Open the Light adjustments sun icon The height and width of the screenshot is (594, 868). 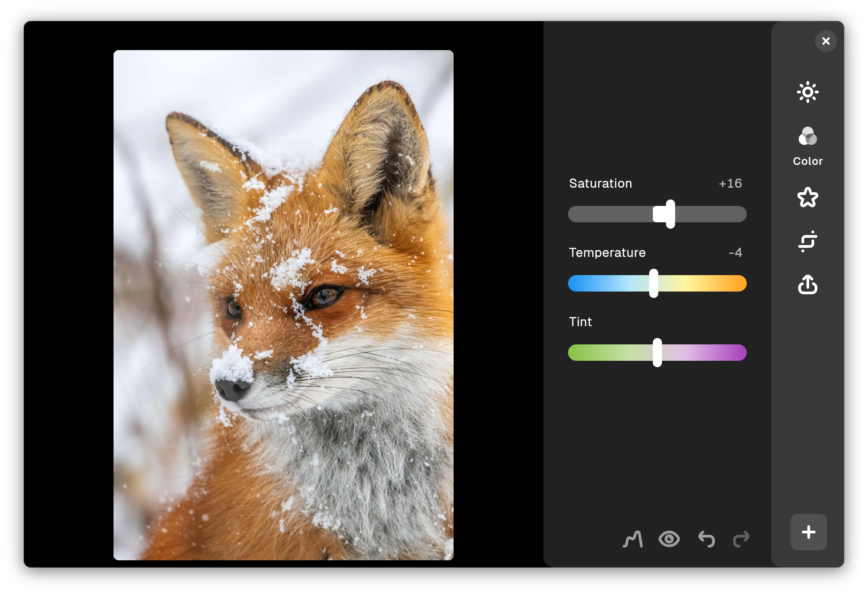pos(807,92)
